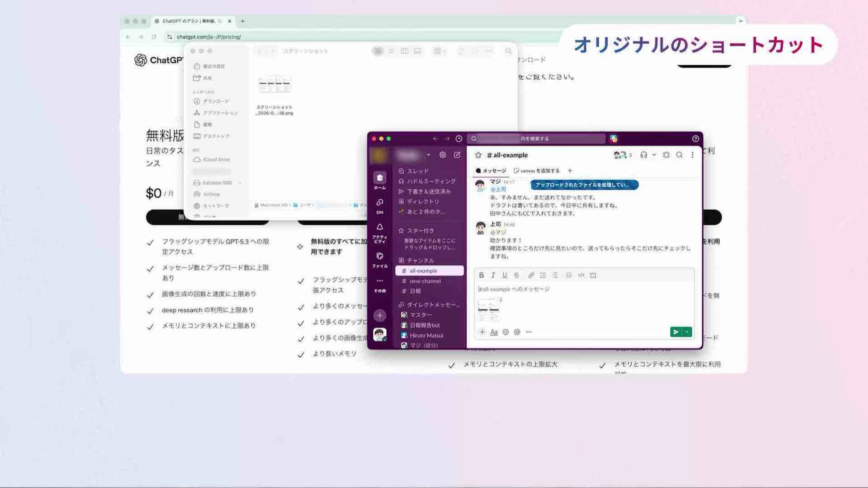Open Slack help question mark icon
The image size is (868, 488).
(695, 139)
